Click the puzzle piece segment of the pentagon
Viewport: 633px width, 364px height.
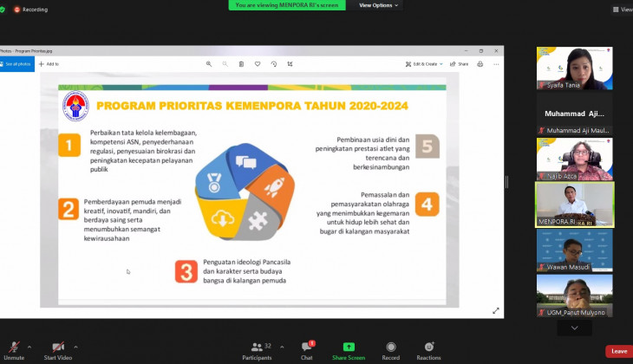[x=258, y=220]
